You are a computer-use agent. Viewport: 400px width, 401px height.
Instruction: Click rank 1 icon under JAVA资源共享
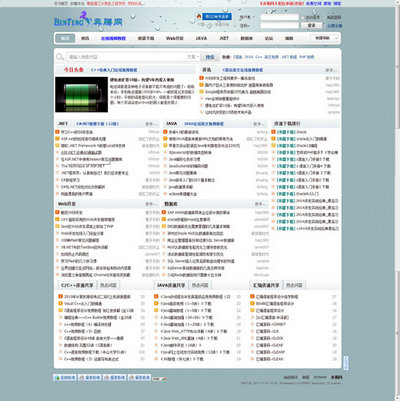[x=156, y=296]
